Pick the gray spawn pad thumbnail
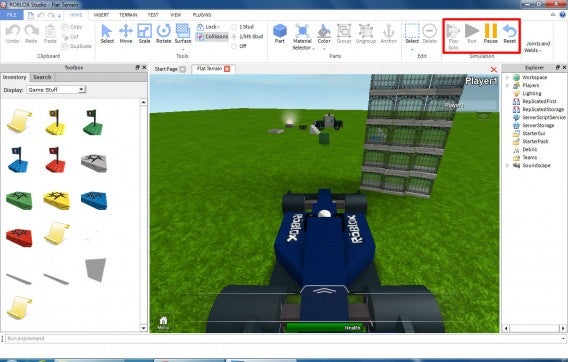Image resolution: width=568 pixels, height=362 pixels. [x=94, y=163]
